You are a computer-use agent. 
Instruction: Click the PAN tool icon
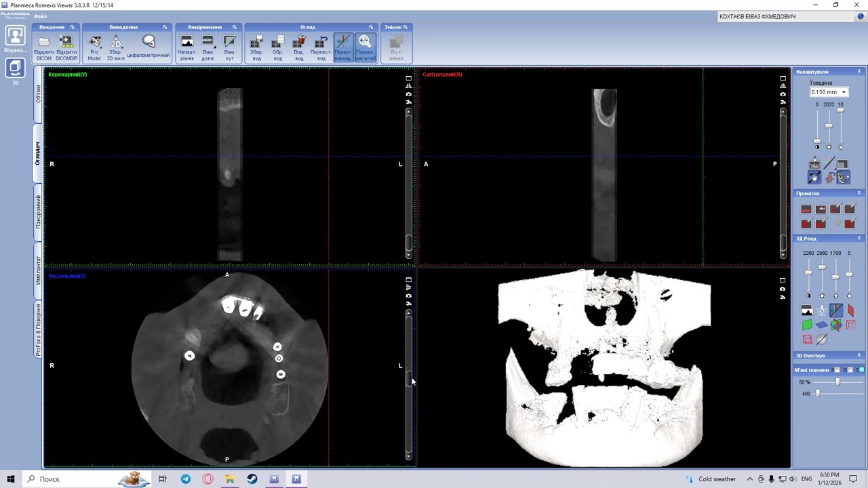click(x=814, y=163)
